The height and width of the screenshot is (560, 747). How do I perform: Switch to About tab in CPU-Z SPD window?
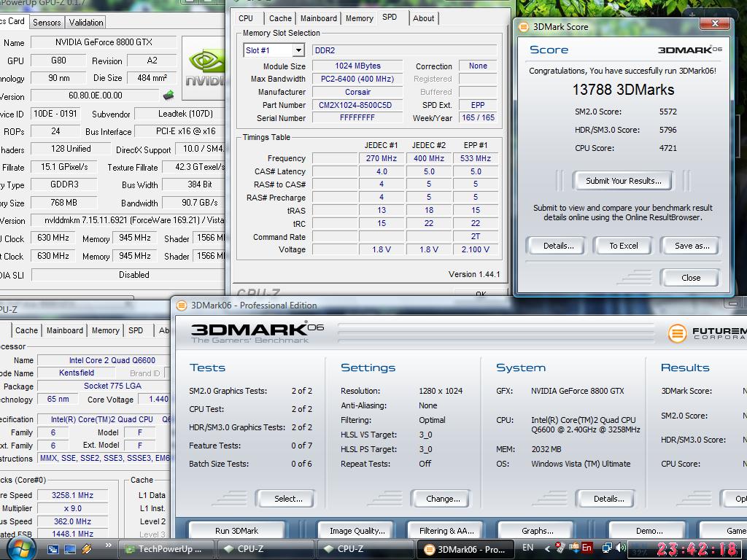click(x=424, y=18)
